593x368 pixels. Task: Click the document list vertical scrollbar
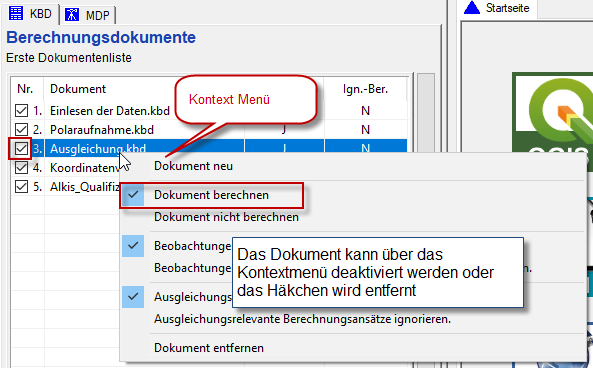coord(425,219)
